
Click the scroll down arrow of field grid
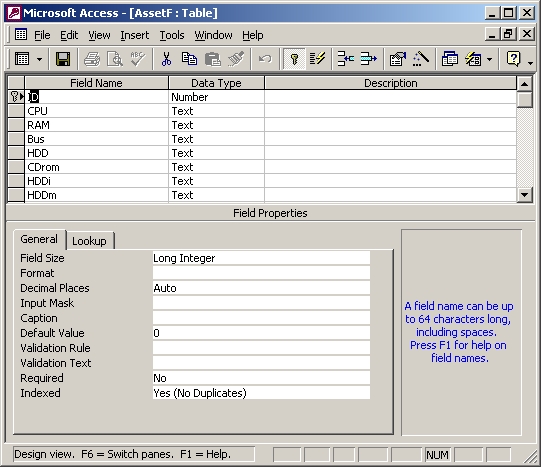(x=524, y=195)
